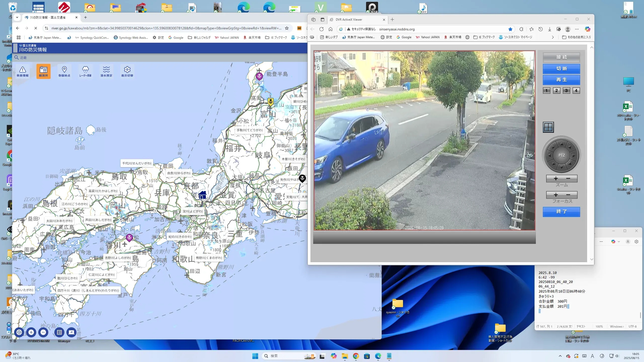Click the current location target button
Viewport: 644px width, 362px height.
point(19,332)
